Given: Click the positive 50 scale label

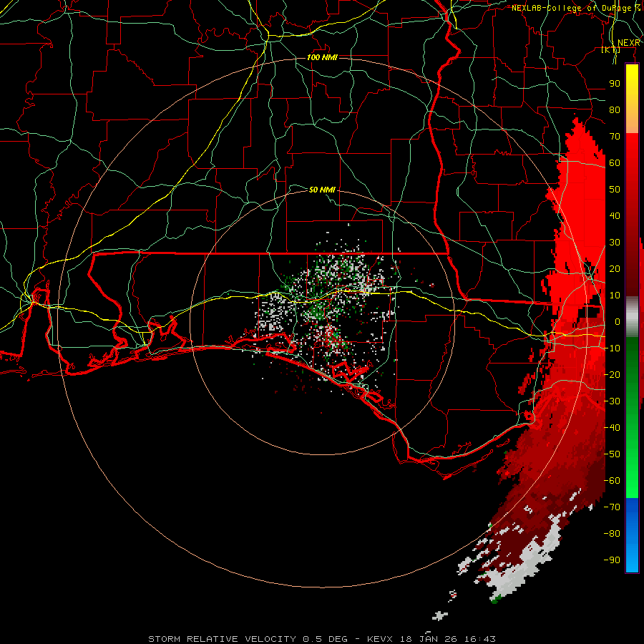Looking at the screenshot, I should point(615,190).
